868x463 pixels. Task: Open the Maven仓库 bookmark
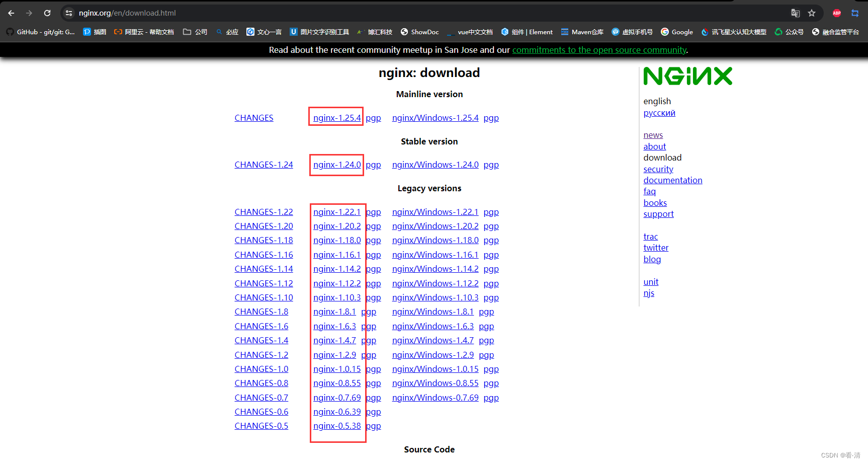point(582,32)
